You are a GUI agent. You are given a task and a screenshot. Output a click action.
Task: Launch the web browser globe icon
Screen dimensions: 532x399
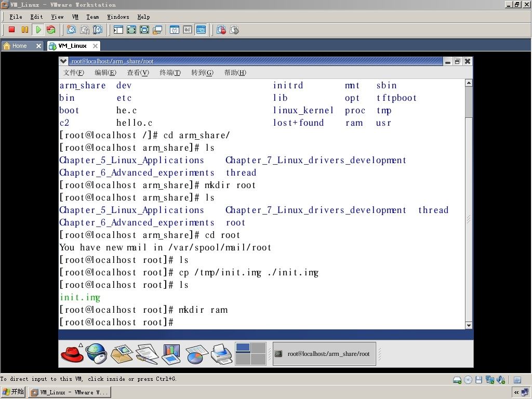96,353
